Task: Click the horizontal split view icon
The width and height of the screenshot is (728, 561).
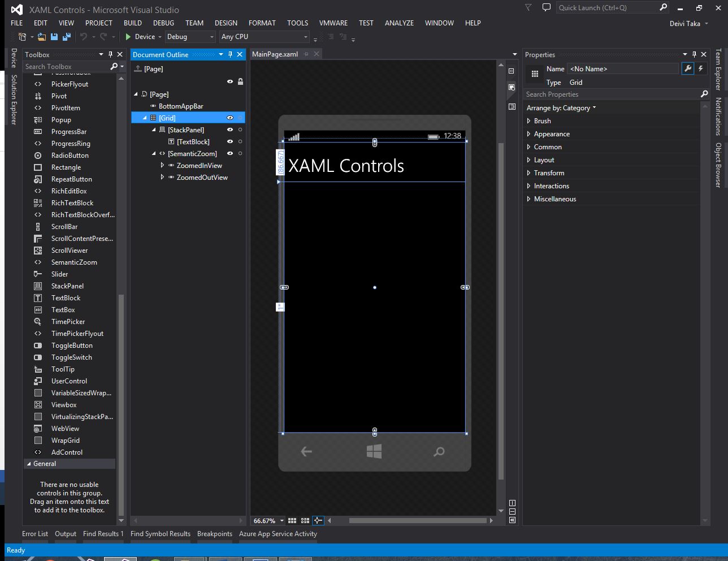Action: point(512,511)
